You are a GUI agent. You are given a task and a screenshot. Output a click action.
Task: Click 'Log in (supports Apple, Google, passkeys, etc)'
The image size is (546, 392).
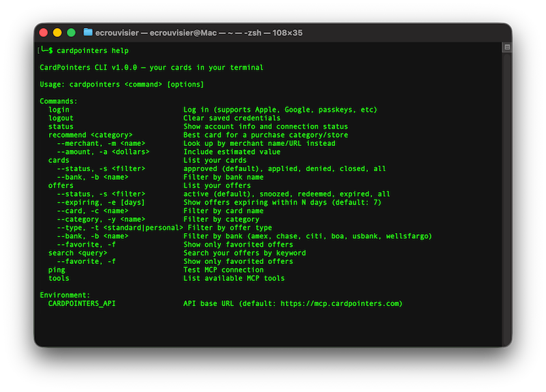coord(281,110)
